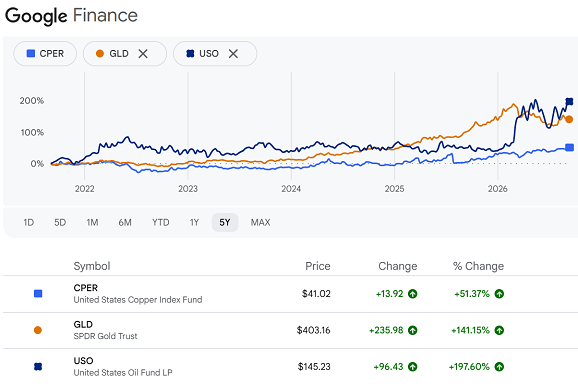Image resolution: width=578 pixels, height=386 pixels.
Task: Open the USO symbol in table
Action: coord(83,361)
